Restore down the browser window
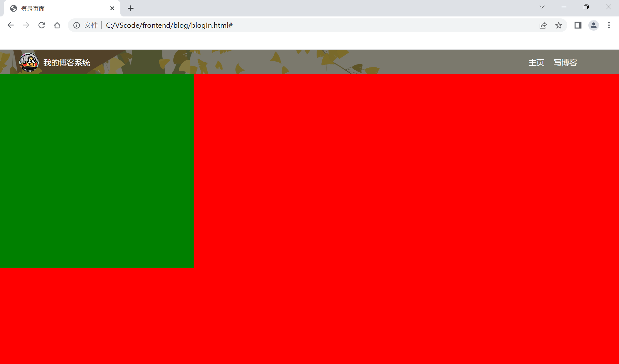Image resolution: width=619 pixels, height=364 pixels. (x=586, y=7)
